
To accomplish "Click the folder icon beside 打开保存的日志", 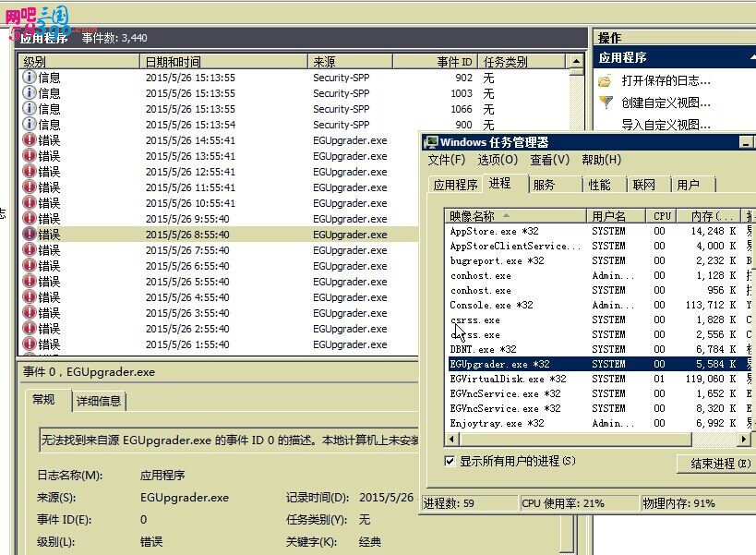I will point(606,80).
